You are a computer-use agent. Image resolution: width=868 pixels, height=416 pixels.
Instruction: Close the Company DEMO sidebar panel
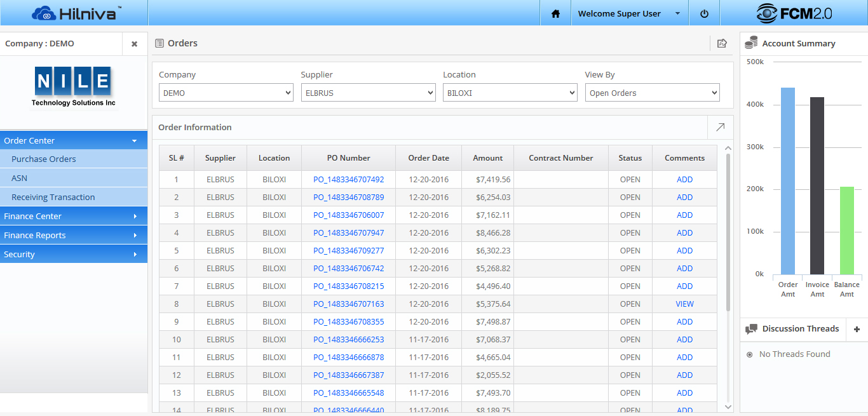[x=134, y=44]
